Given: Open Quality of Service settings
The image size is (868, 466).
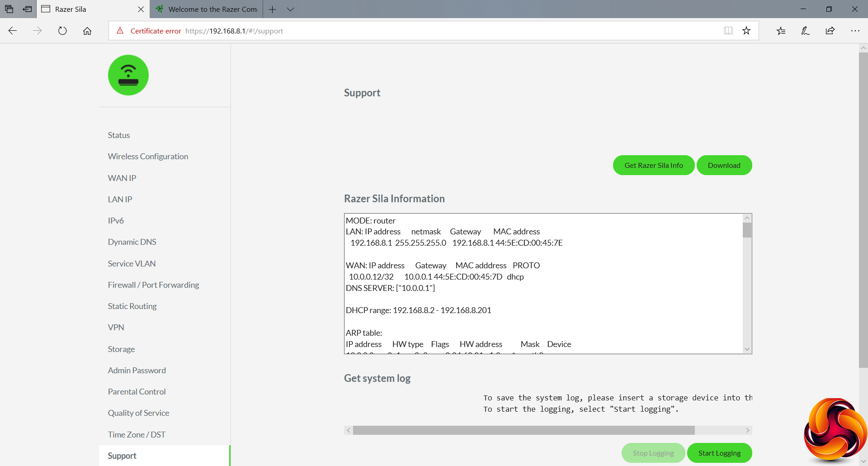Looking at the screenshot, I should tap(138, 413).
